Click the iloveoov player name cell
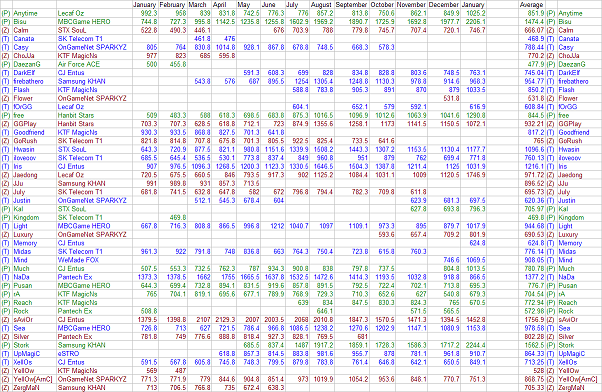602x392 pixels. click(x=25, y=158)
